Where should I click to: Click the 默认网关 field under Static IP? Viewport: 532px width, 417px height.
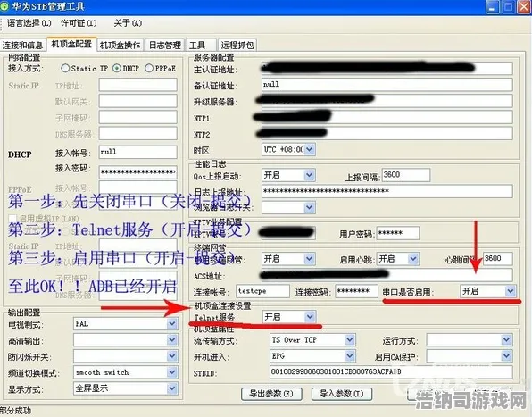tap(137, 101)
